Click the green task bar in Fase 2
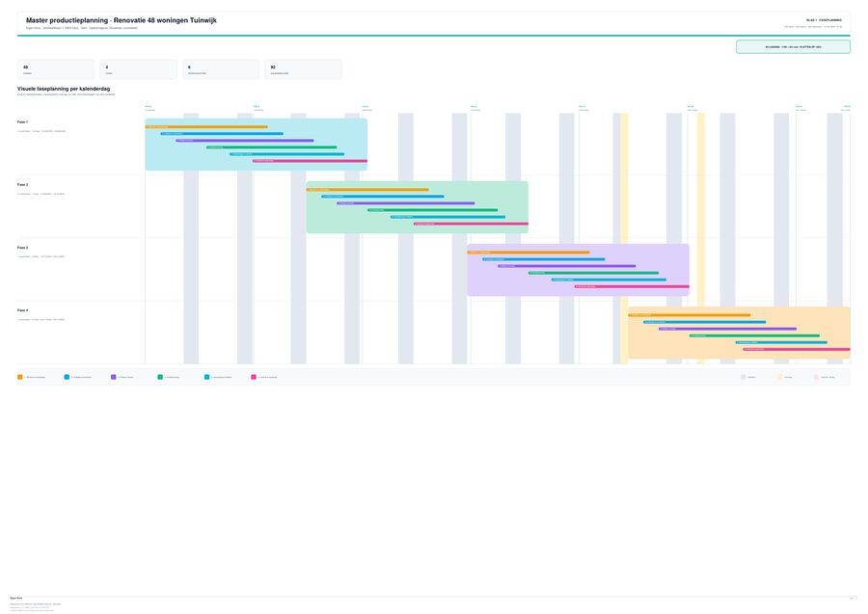Image resolution: width=868 pixels, height=614 pixels. point(433,210)
